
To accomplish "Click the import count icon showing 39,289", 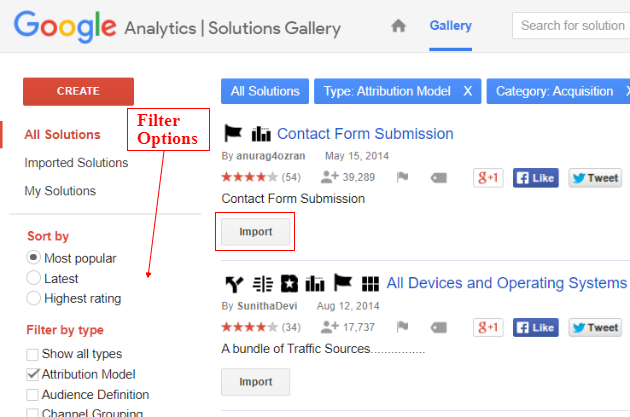I will tap(330, 177).
